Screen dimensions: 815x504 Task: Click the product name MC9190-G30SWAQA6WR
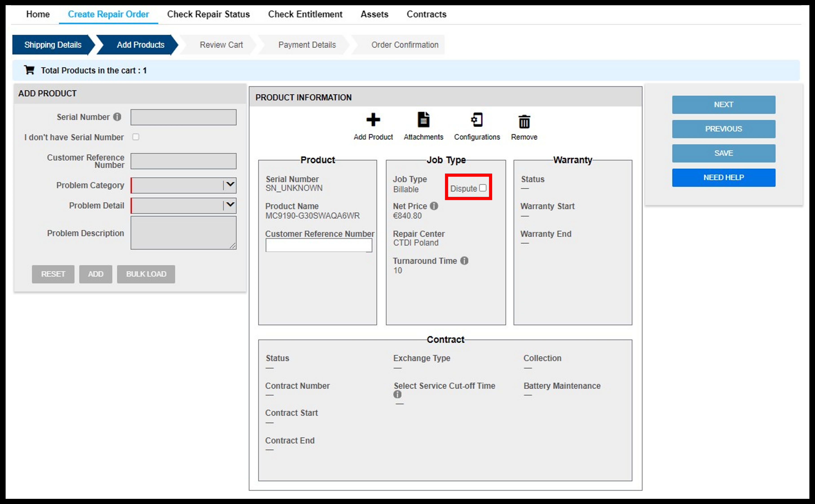pyautogui.click(x=312, y=216)
